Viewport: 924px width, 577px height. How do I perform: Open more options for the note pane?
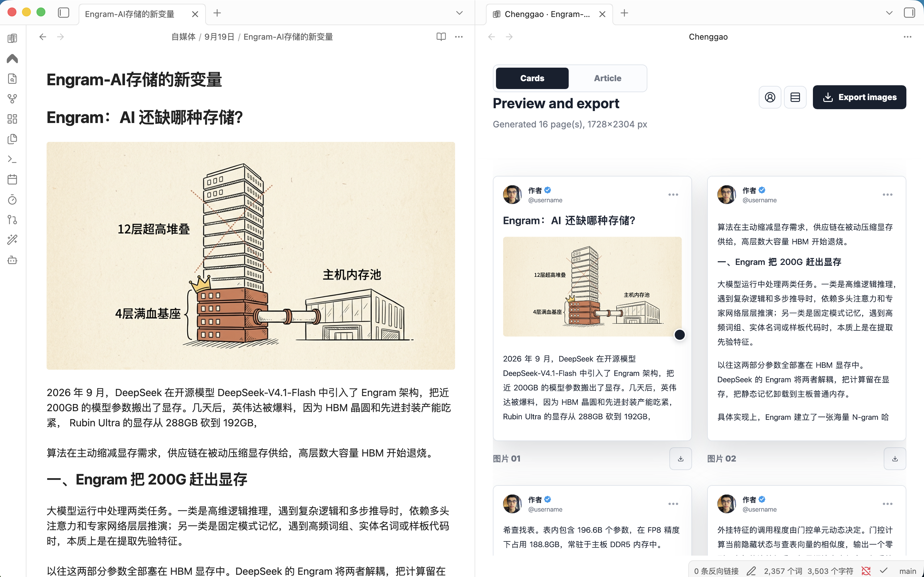(459, 36)
